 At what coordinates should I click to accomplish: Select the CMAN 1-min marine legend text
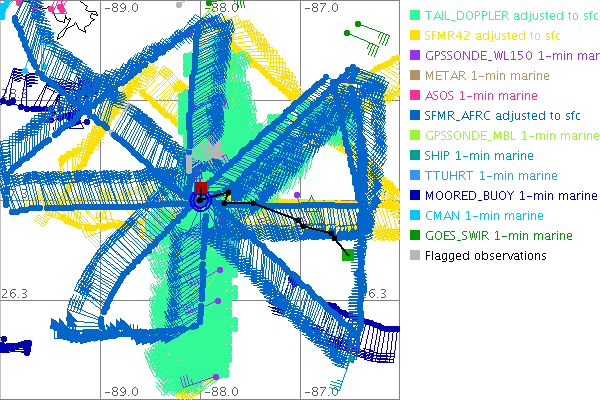pyautogui.click(x=479, y=216)
